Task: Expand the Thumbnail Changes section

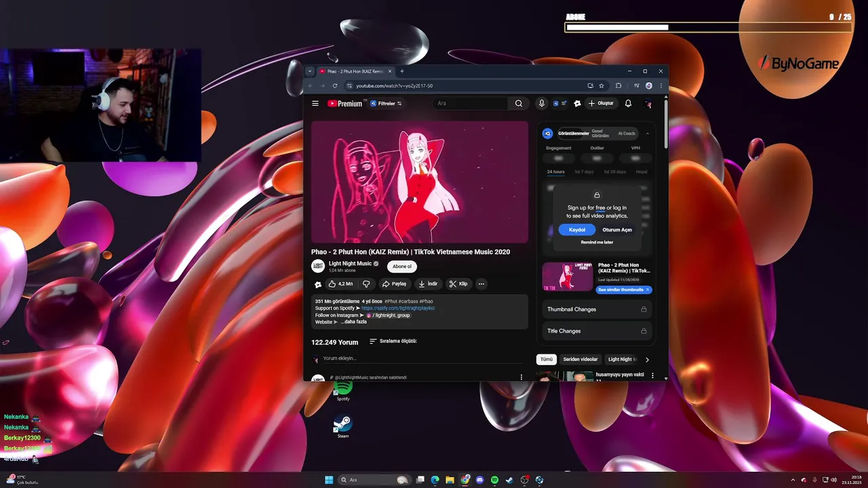Action: click(x=597, y=309)
